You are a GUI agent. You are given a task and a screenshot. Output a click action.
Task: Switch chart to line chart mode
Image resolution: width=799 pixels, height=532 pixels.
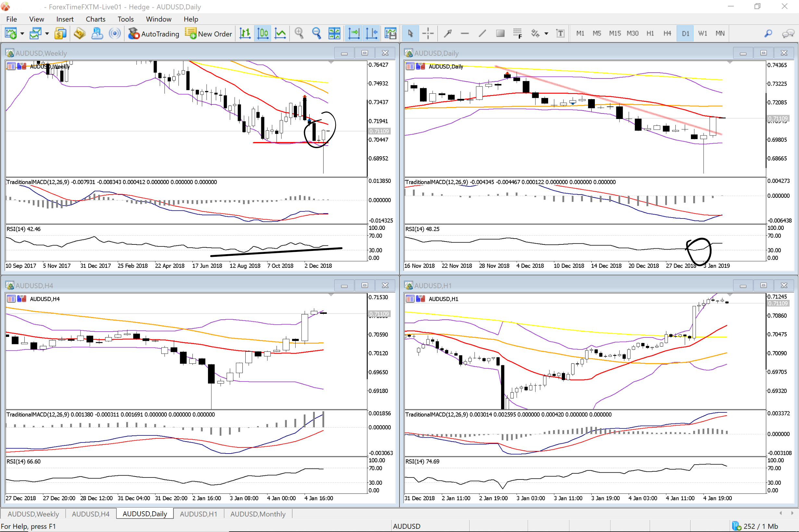click(x=280, y=34)
